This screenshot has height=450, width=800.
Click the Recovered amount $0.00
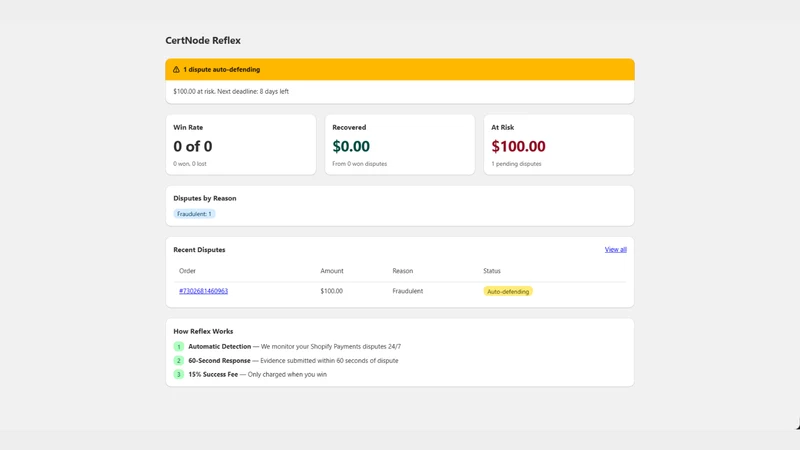351,146
